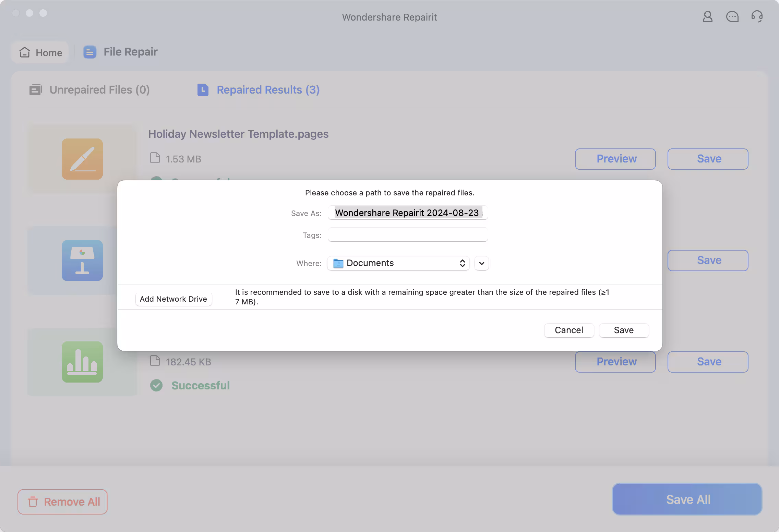Preview the 182.45 KB Numbers file
The width and height of the screenshot is (779, 532).
615,362
